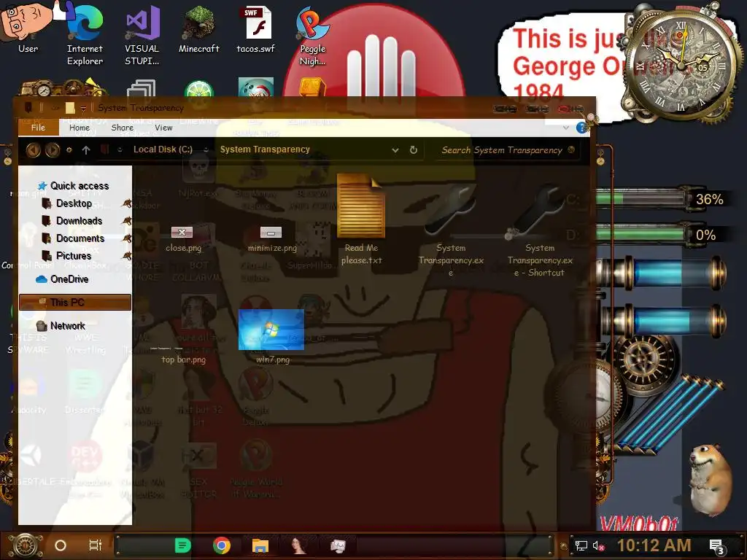Go up one folder level

[x=86, y=150]
